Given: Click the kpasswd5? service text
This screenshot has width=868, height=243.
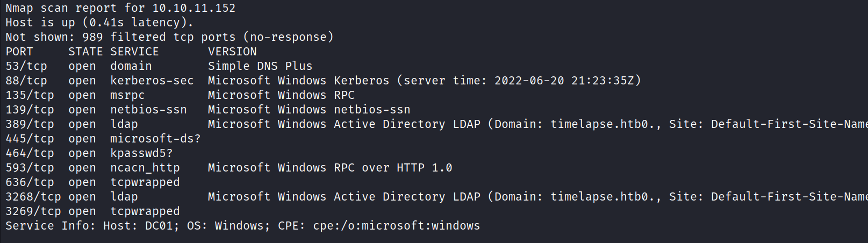Looking at the screenshot, I should tap(141, 153).
